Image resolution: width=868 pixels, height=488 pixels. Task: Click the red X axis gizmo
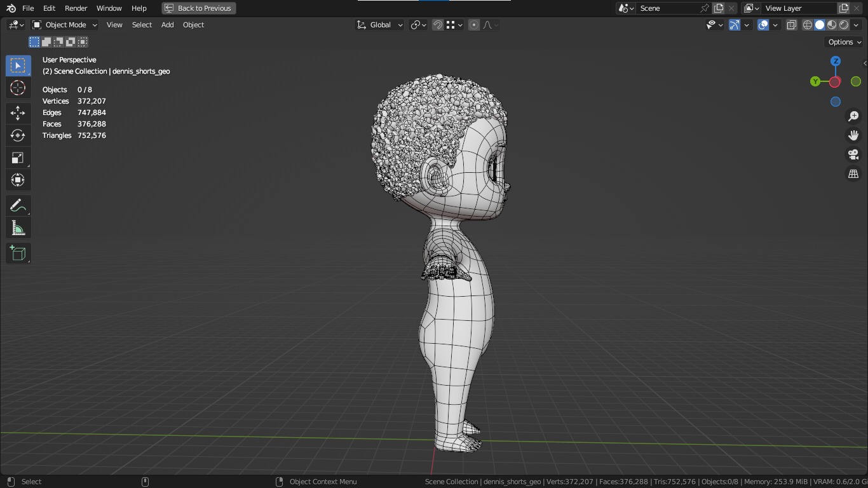click(x=835, y=82)
